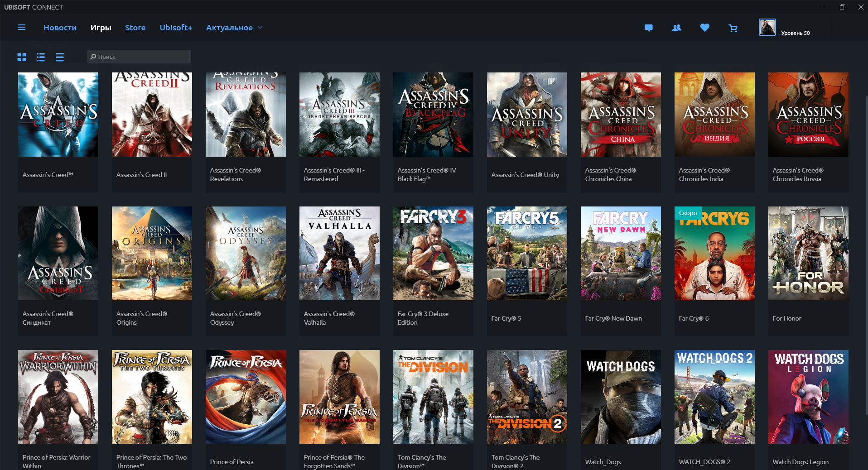Open Assassin's Creed Unity cover

coord(527,115)
